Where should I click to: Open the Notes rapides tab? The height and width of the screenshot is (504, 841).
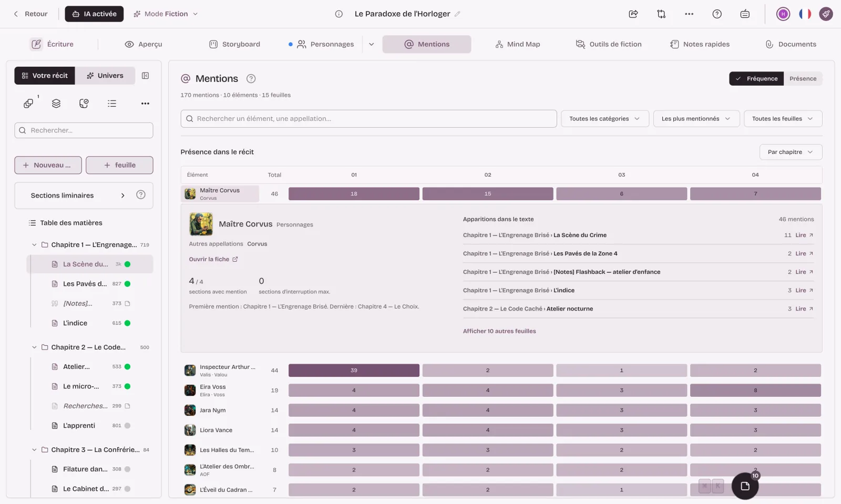700,44
